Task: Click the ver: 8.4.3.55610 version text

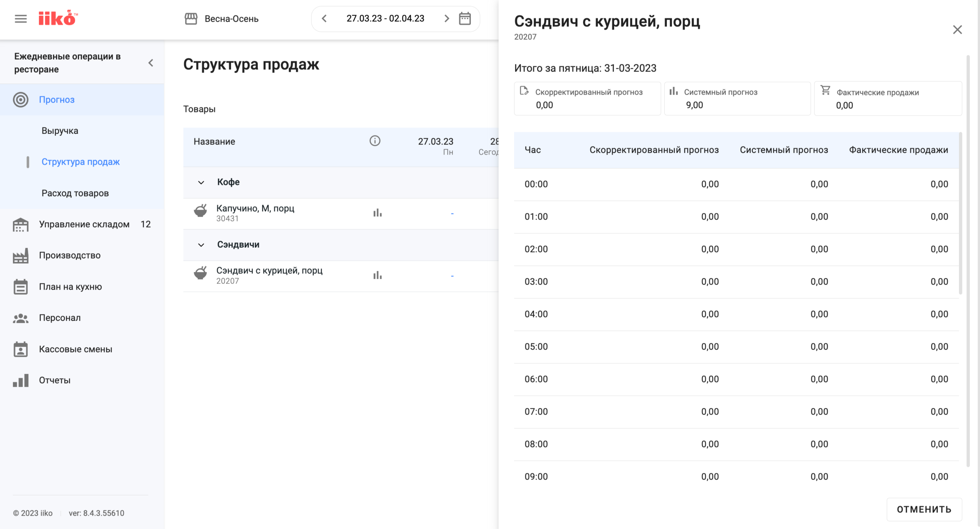Action: 96,513
